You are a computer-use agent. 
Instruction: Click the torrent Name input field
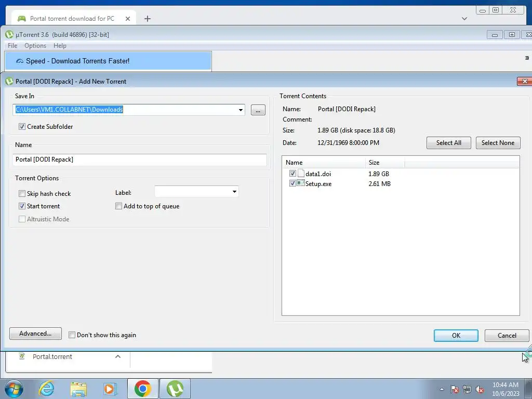pos(140,159)
